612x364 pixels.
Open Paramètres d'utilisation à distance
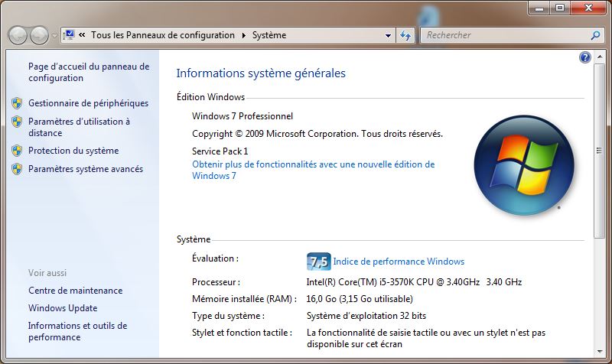pyautogui.click(x=79, y=127)
